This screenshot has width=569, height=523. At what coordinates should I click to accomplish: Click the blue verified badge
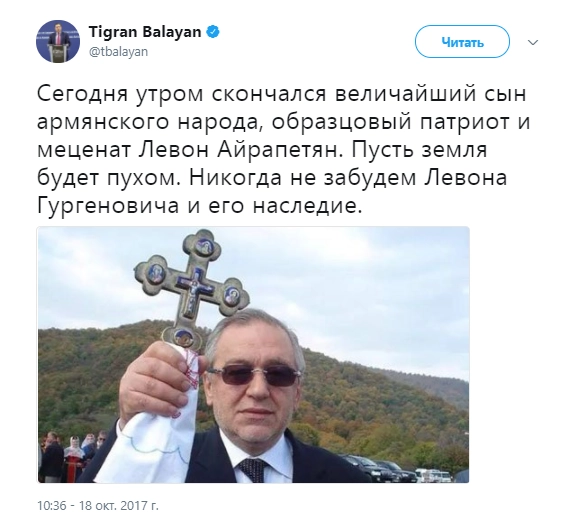tap(213, 32)
